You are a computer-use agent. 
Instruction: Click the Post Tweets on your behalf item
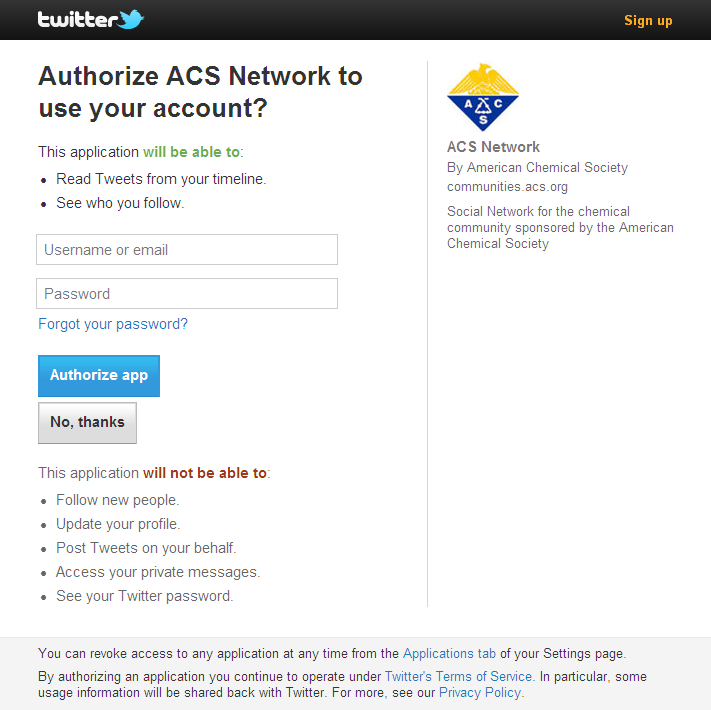point(146,548)
